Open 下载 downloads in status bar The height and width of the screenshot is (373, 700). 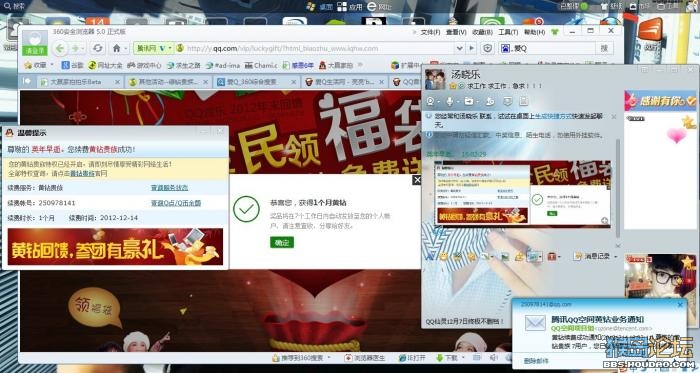(447, 358)
